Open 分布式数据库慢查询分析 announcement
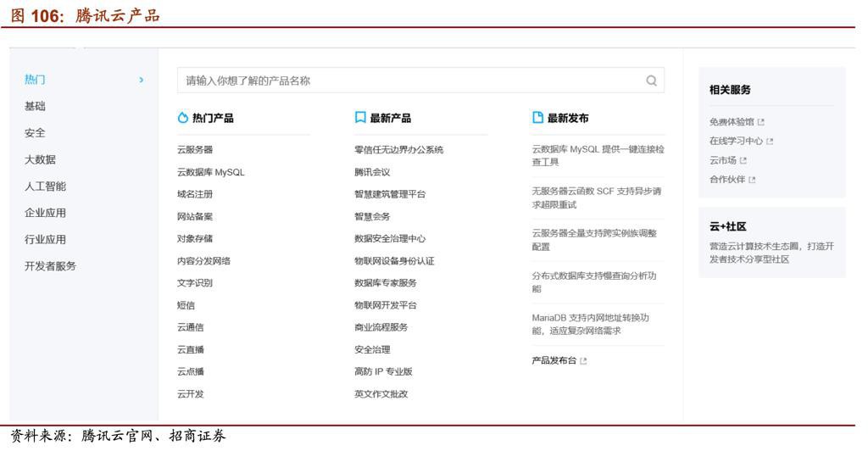The width and height of the screenshot is (868, 451). [x=594, y=281]
